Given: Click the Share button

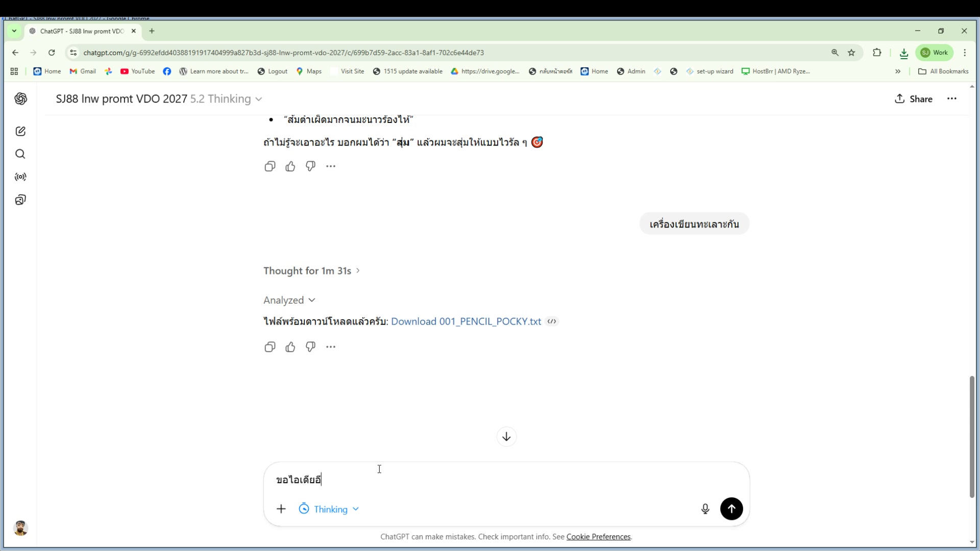Looking at the screenshot, I should tap(913, 99).
